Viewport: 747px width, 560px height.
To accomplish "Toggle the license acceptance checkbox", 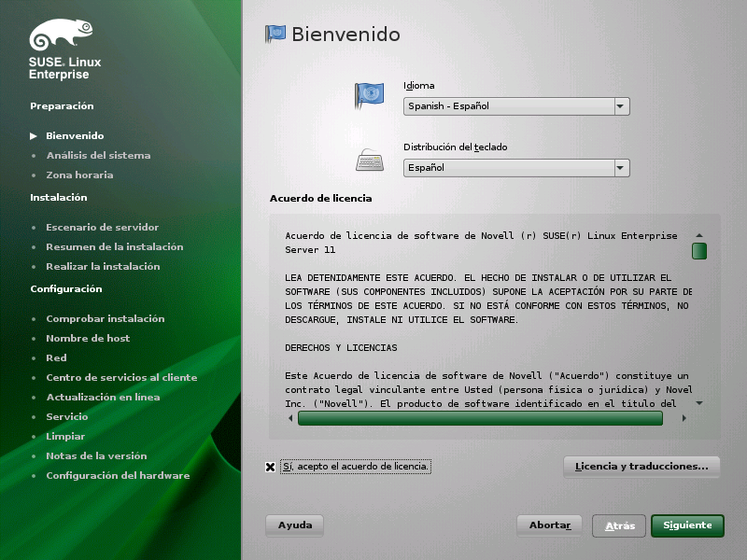I will point(270,467).
